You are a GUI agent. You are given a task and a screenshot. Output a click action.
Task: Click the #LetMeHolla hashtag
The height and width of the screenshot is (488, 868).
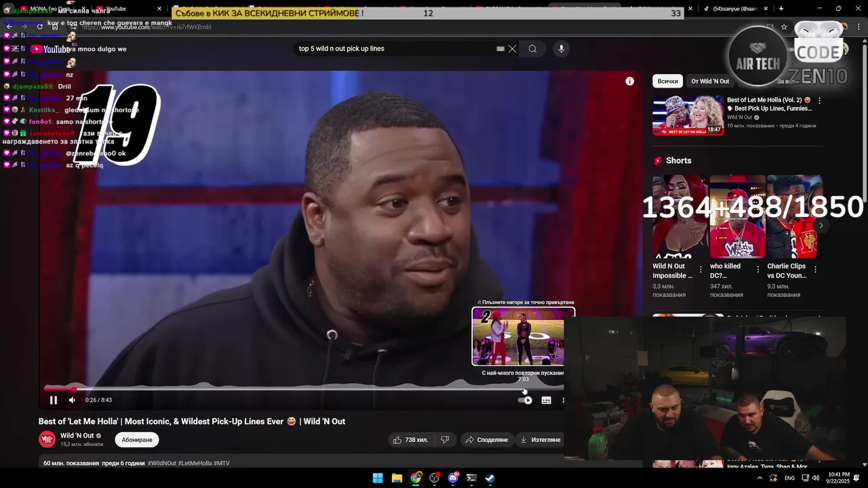pos(195,464)
